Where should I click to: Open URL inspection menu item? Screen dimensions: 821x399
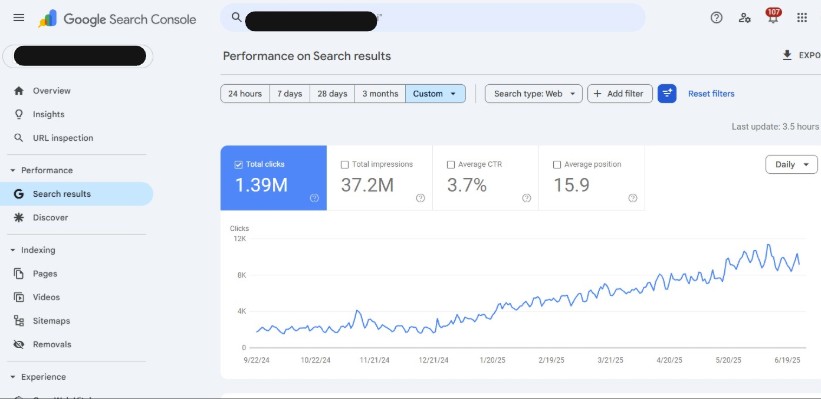[x=76, y=138]
